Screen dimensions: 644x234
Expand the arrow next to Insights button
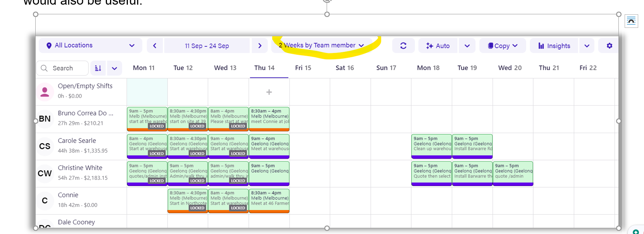click(x=587, y=46)
